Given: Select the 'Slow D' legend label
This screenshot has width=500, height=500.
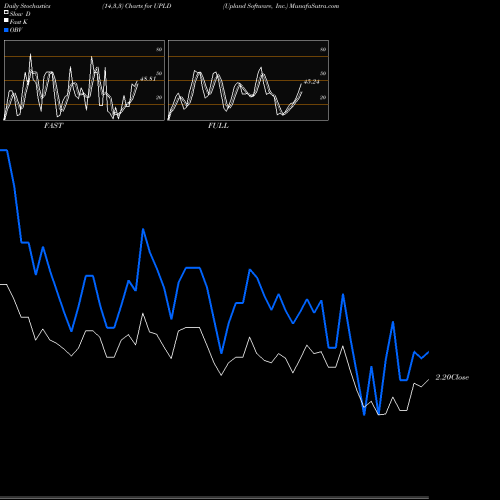Looking at the screenshot, I should coord(20,14).
